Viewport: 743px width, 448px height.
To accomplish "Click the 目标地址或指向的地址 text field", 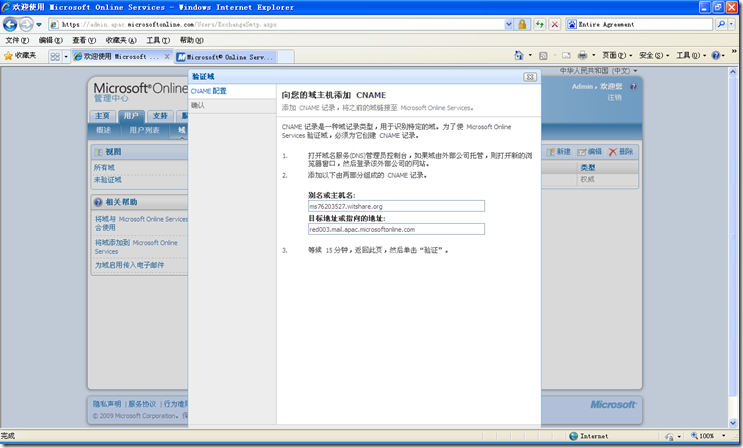I will [396, 229].
